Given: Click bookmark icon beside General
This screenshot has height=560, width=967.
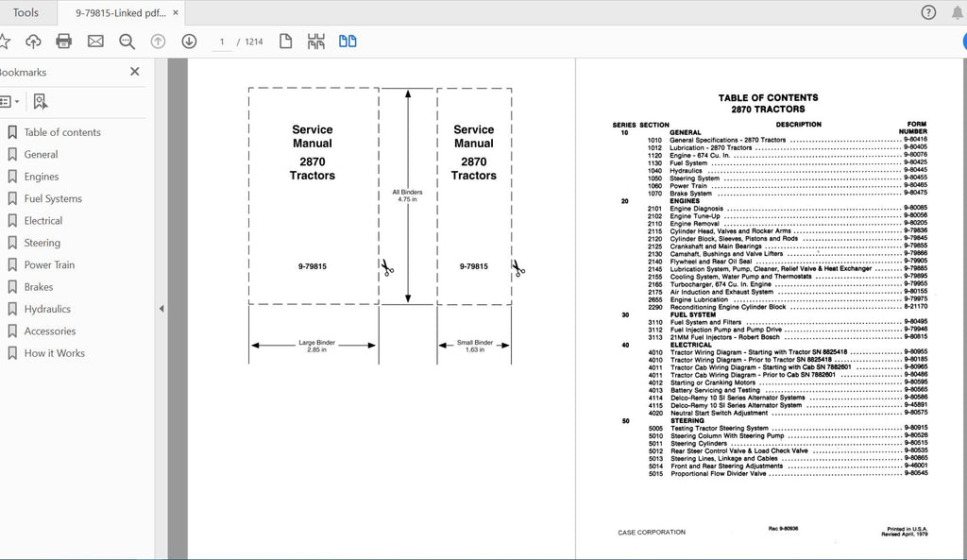Looking at the screenshot, I should point(11,154).
